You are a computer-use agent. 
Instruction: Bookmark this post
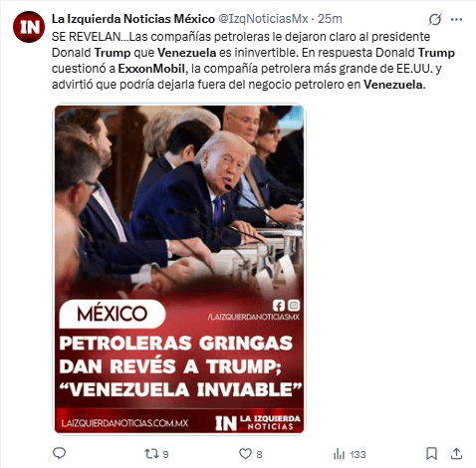click(x=431, y=453)
